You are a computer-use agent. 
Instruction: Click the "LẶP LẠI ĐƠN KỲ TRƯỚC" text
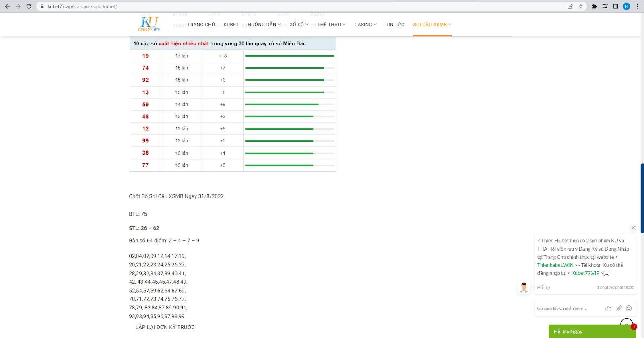165,327
